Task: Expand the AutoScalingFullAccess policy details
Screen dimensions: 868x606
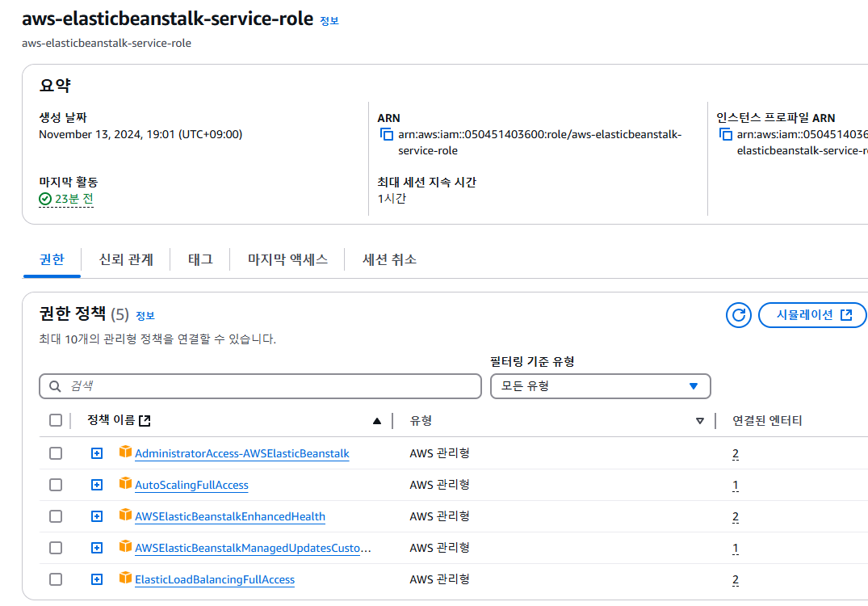Action: click(97, 486)
